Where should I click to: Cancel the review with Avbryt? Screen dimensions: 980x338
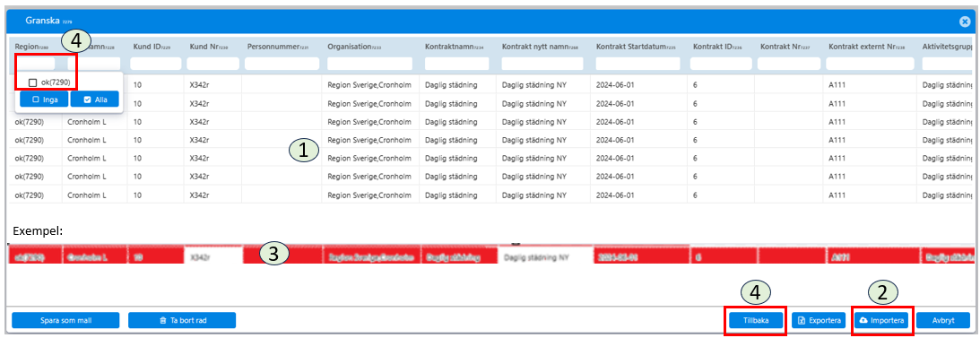coord(943,320)
